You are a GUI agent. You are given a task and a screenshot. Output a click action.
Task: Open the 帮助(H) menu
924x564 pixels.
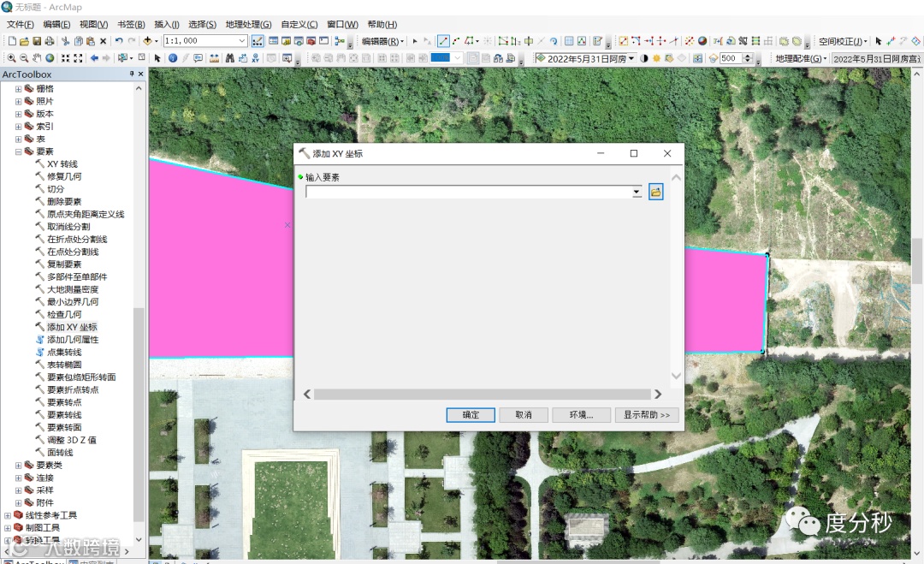click(x=382, y=24)
